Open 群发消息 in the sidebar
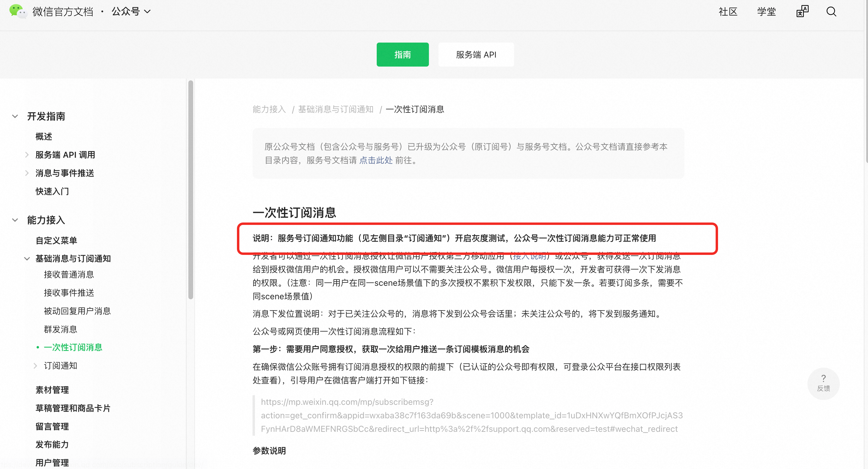This screenshot has height=469, width=868. tap(61, 329)
